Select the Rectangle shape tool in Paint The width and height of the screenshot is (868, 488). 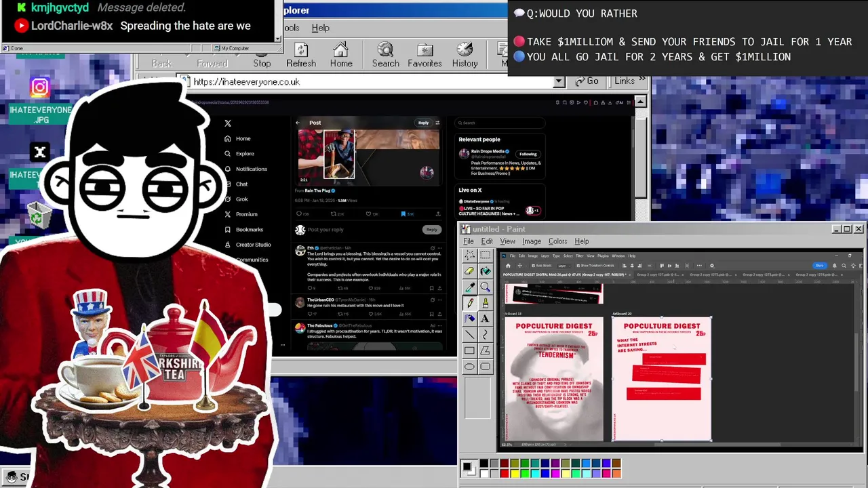[469, 350]
